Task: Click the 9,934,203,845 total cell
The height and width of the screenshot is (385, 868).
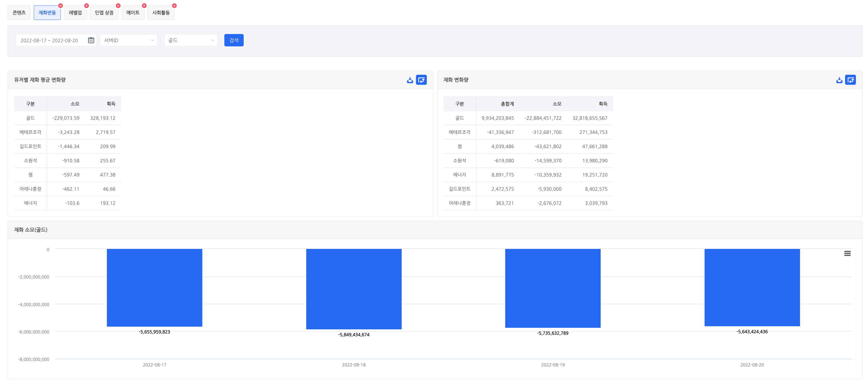Action: point(497,118)
